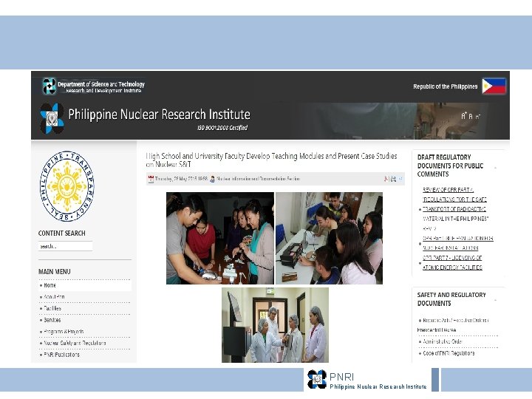Open CPR Part 7 Licensing of Atomic Energy Facilities
Screen dimensions: 532x399
[x=452, y=262]
